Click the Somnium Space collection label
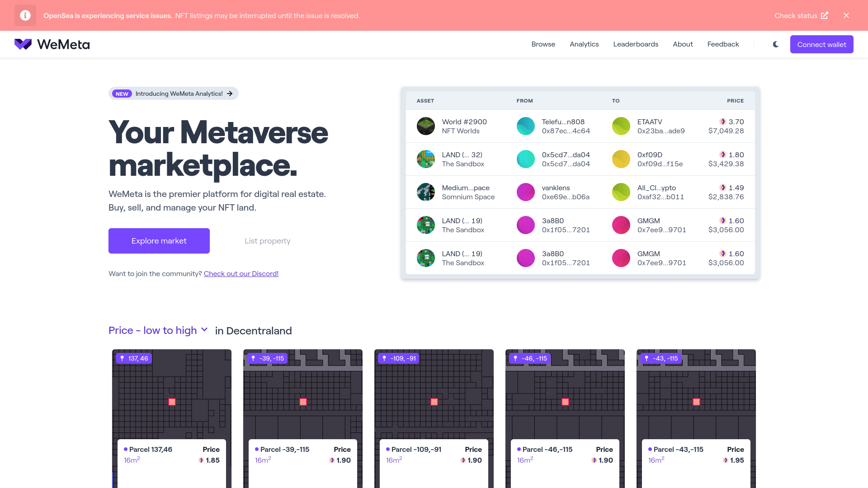This screenshot has height=488, width=868. point(468,197)
